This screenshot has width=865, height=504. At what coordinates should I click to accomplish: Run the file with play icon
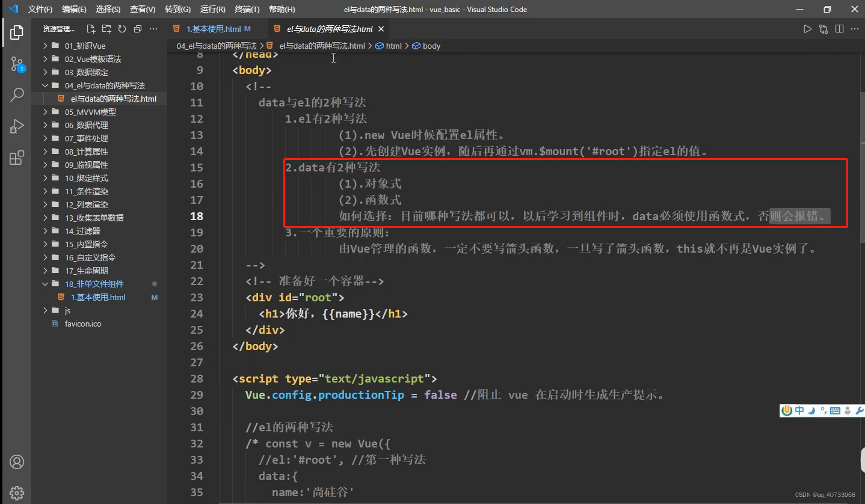pos(808,29)
